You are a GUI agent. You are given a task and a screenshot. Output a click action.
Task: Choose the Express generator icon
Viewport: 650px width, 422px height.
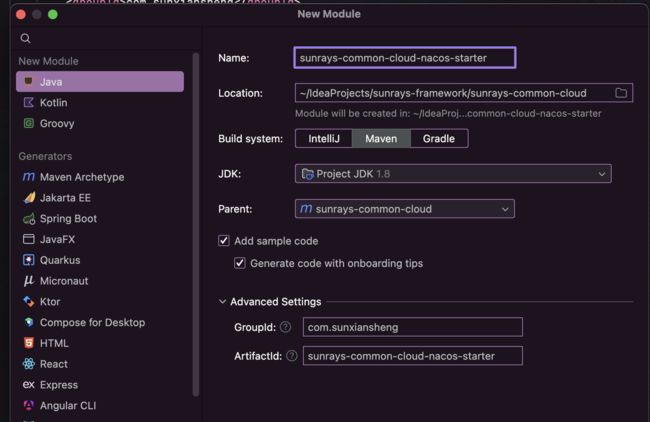[x=29, y=384]
